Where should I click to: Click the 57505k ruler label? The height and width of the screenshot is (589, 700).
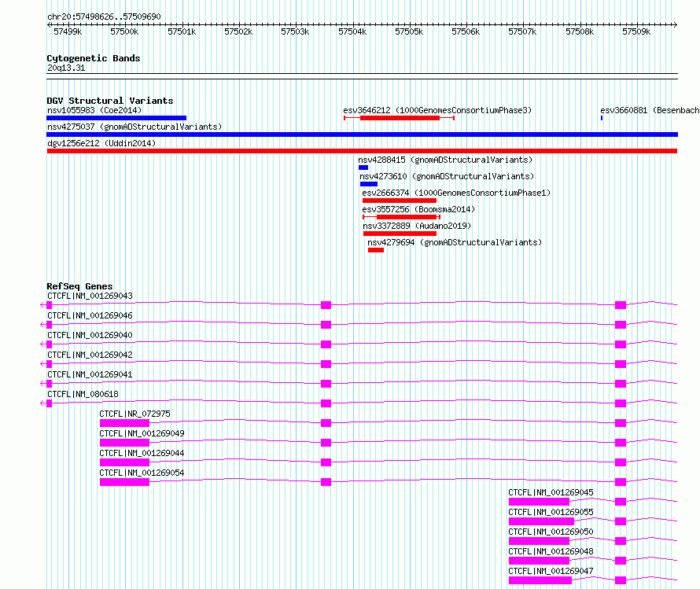409,31
